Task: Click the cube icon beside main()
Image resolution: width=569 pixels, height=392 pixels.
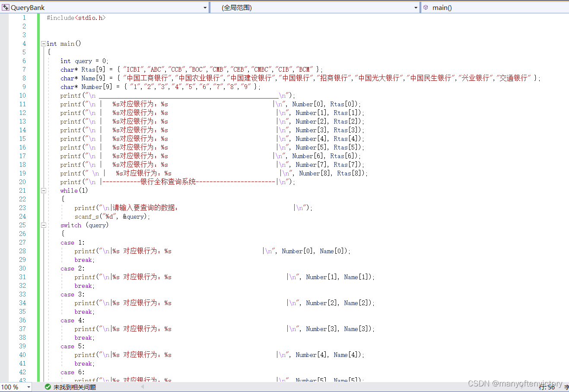Action: [x=426, y=7]
